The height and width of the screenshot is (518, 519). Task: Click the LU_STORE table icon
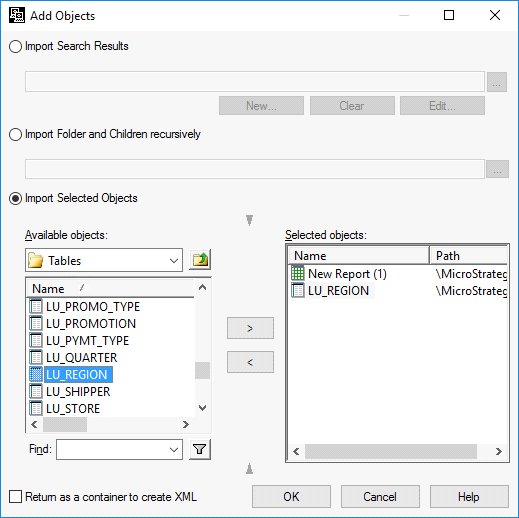36,408
